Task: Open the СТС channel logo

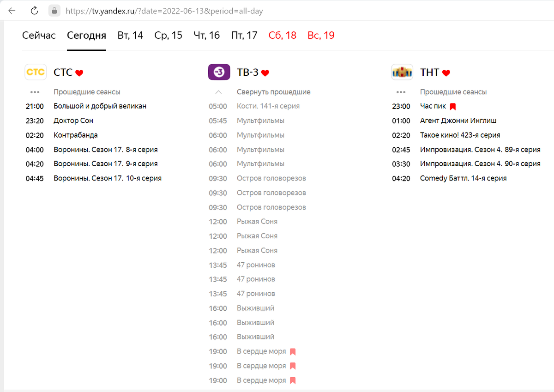Action: click(x=36, y=72)
